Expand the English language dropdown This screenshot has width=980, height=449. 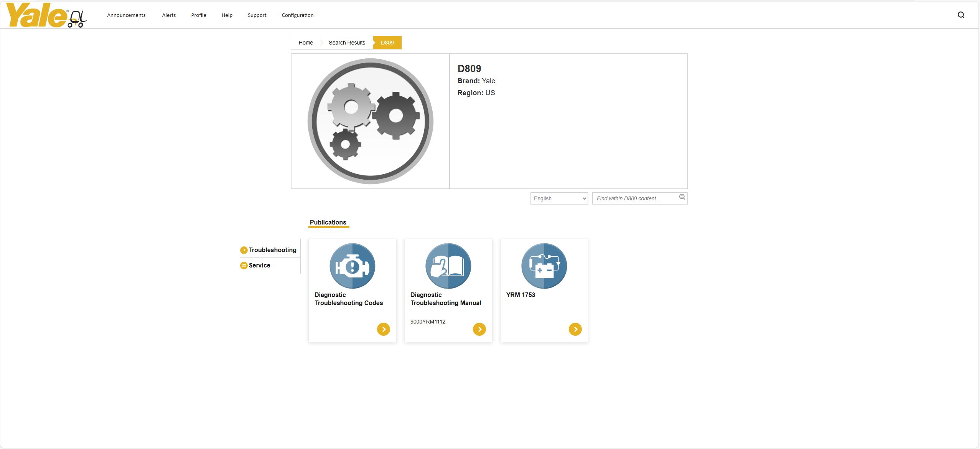point(559,198)
